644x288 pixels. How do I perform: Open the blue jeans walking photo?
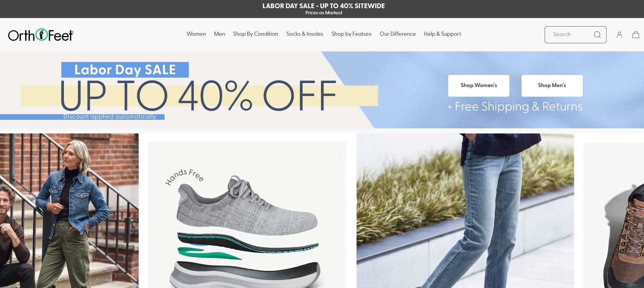pos(465,211)
